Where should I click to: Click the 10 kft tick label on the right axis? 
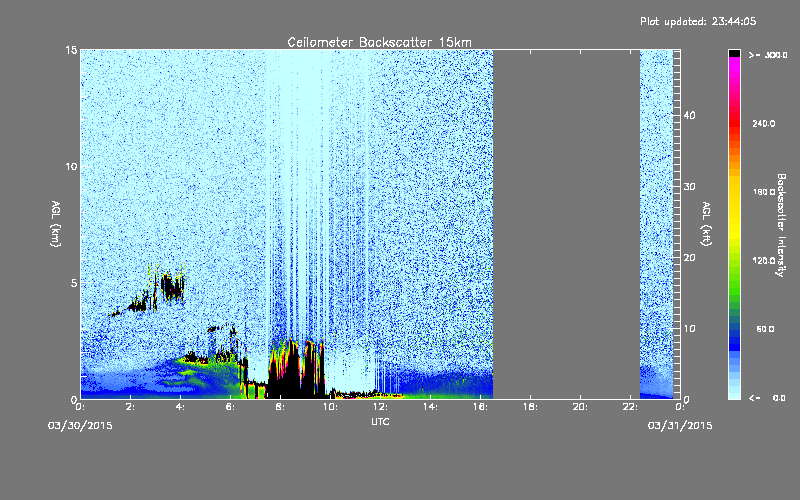(x=689, y=329)
